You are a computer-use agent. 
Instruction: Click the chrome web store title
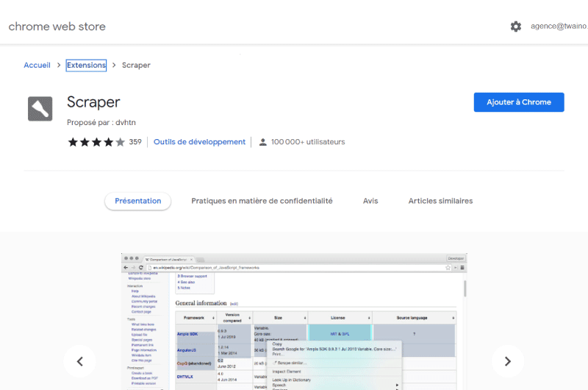[x=57, y=26]
